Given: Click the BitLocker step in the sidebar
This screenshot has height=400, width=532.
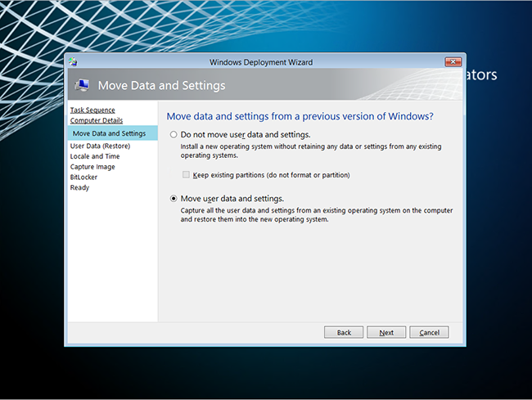Looking at the screenshot, I should tap(83, 177).
